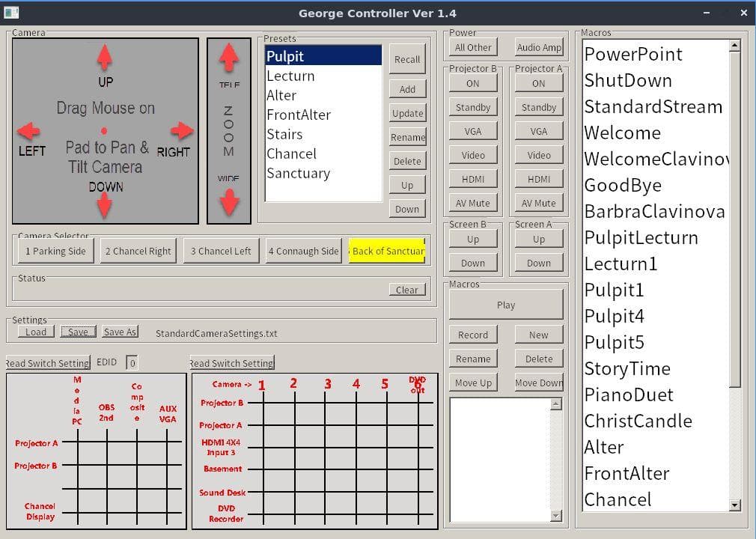Viewport: 756px width, 539px height.
Task: Recall the selected preset
Action: 407,59
